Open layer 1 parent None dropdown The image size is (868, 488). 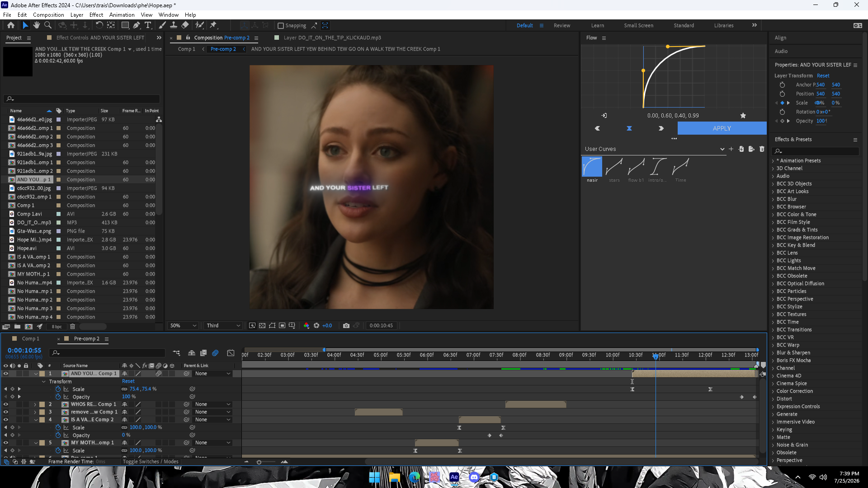(213, 374)
